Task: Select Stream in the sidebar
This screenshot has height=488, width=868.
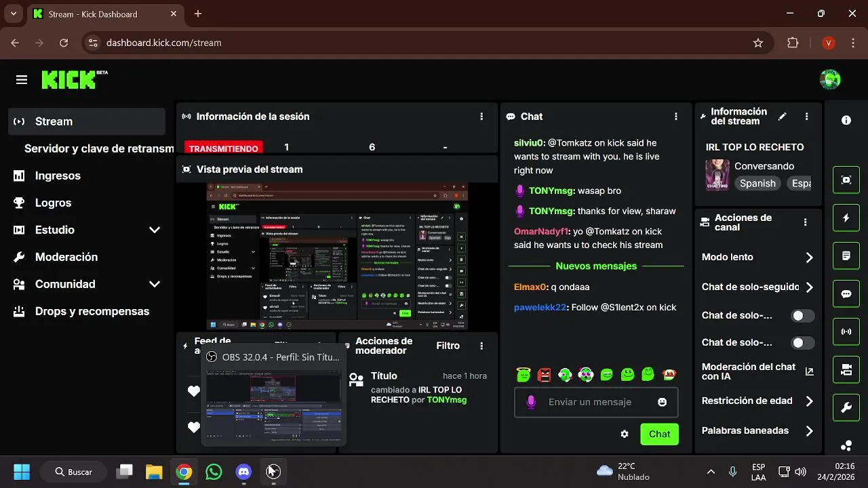Action: click(x=87, y=121)
